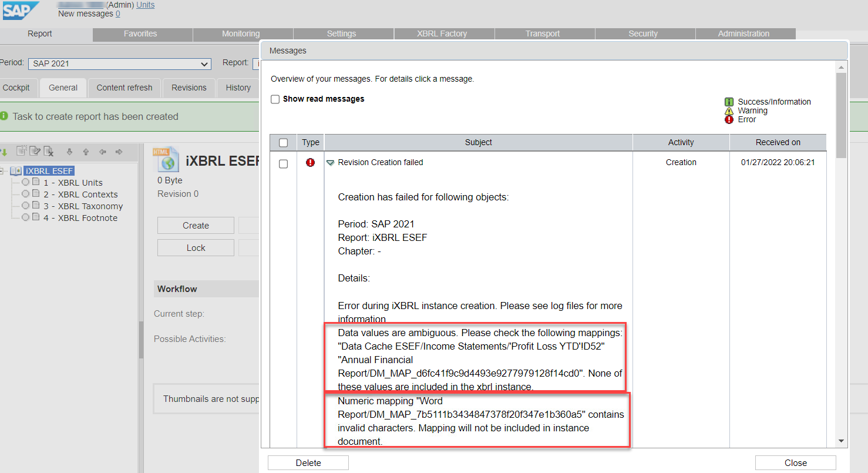
Task: Click the Create button
Action: (x=196, y=226)
